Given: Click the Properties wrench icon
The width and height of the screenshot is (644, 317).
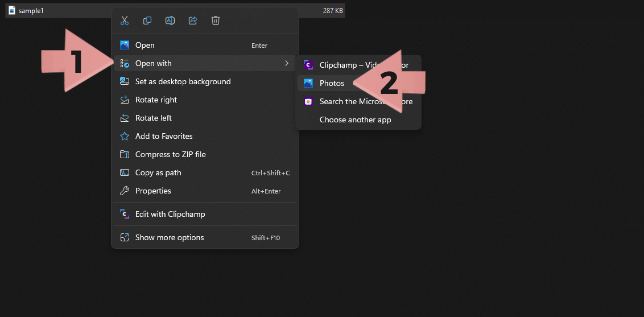Looking at the screenshot, I should tap(125, 191).
